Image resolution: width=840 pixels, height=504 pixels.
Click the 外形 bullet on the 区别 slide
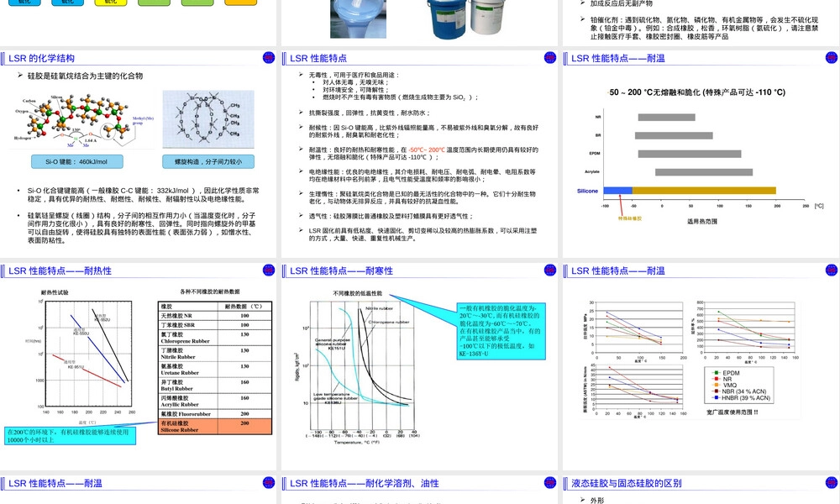596,501
